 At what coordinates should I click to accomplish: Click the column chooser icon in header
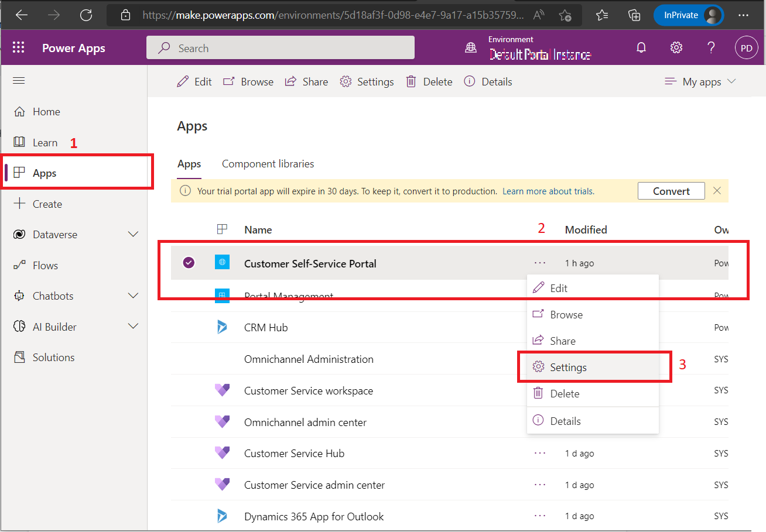(x=222, y=229)
